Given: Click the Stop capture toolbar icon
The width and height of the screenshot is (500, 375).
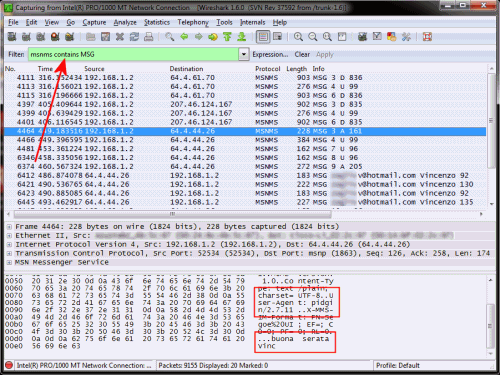Looking at the screenshot, I should click(x=55, y=37).
